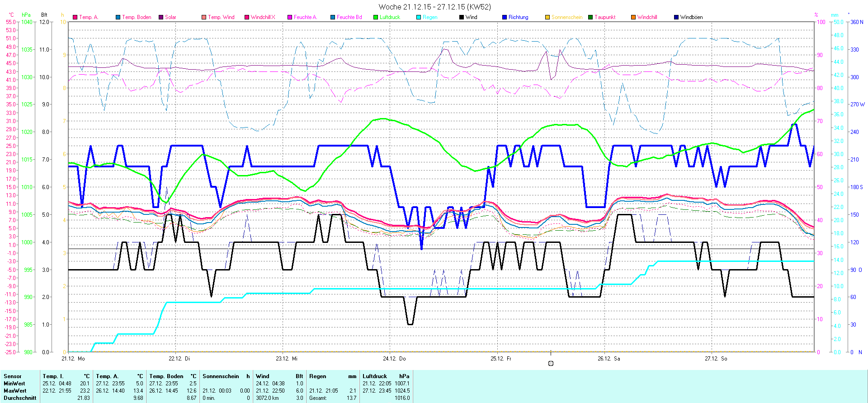Image resolution: width=868 pixels, height=403 pixels.
Task: Click the green Luftdruck legend square
Action: coord(376,17)
